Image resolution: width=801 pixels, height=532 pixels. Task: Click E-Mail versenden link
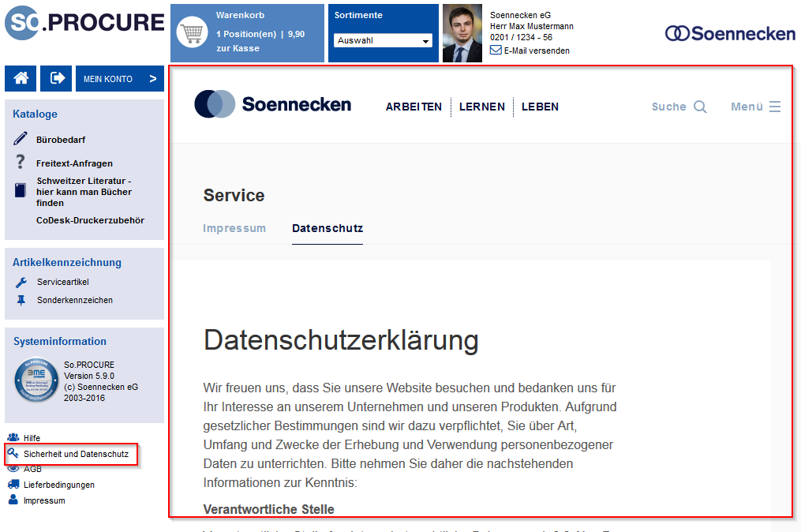pyautogui.click(x=537, y=51)
